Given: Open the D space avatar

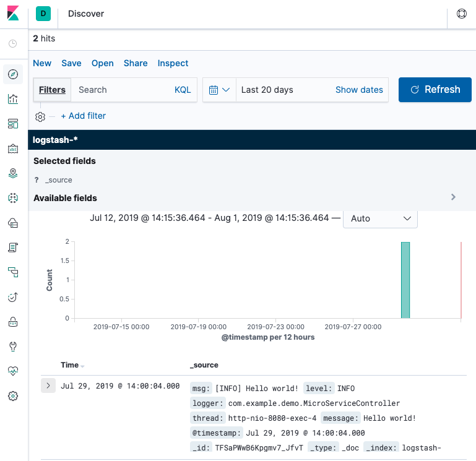Looking at the screenshot, I should (43, 14).
